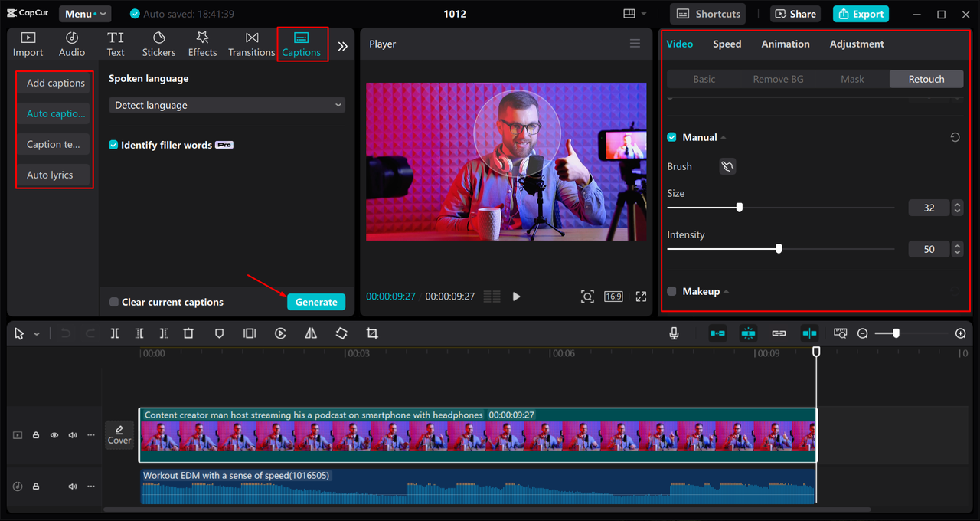Screen dimensions: 980x521
Task: Select the Captions tab
Action: (x=302, y=44)
